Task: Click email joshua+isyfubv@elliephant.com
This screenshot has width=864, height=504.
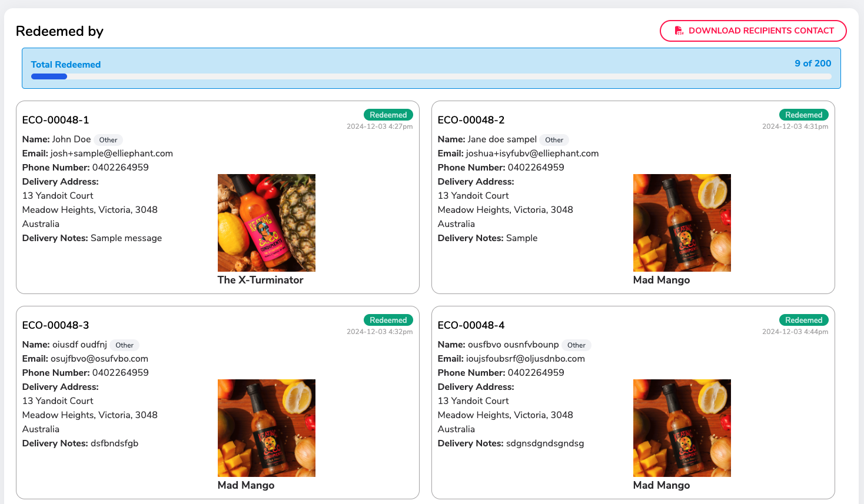Action: pos(532,153)
